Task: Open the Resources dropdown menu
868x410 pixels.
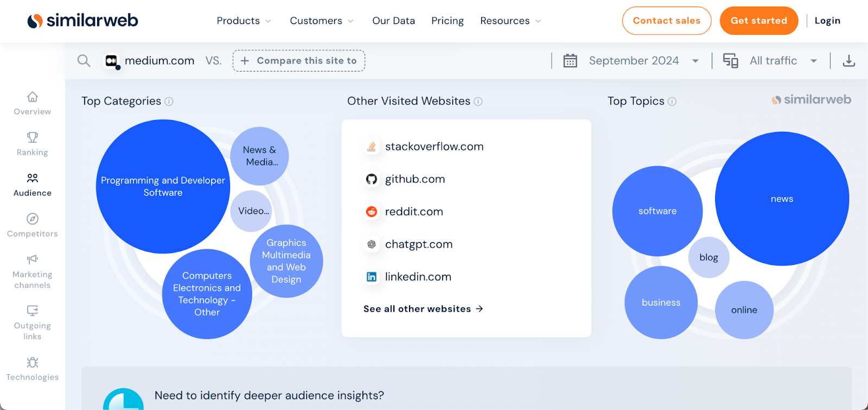Action: coord(510,21)
